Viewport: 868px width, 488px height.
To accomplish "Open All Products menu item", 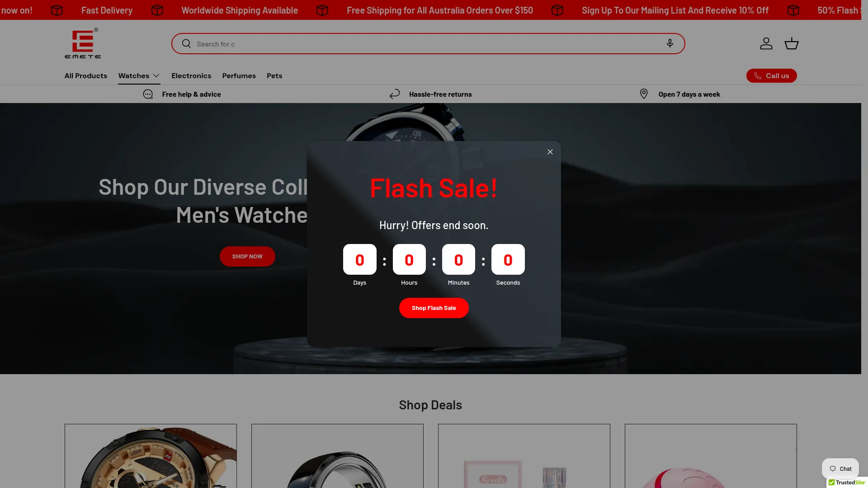I will click(85, 75).
